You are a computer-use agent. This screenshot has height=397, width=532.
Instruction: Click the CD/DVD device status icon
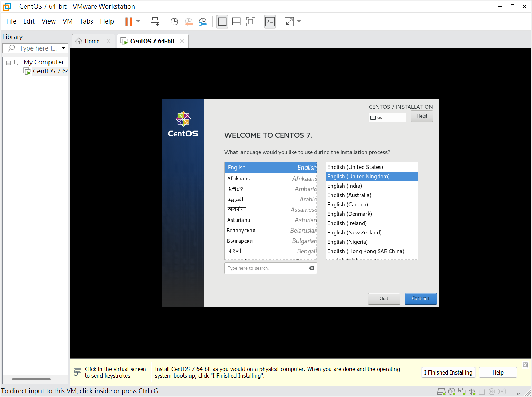click(x=452, y=391)
